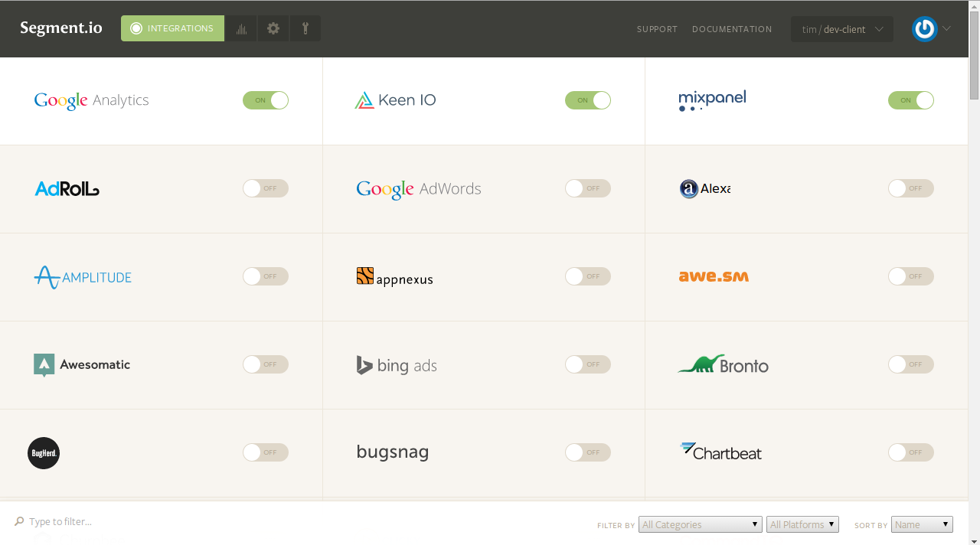Click the Chartbeat logo

click(x=720, y=452)
